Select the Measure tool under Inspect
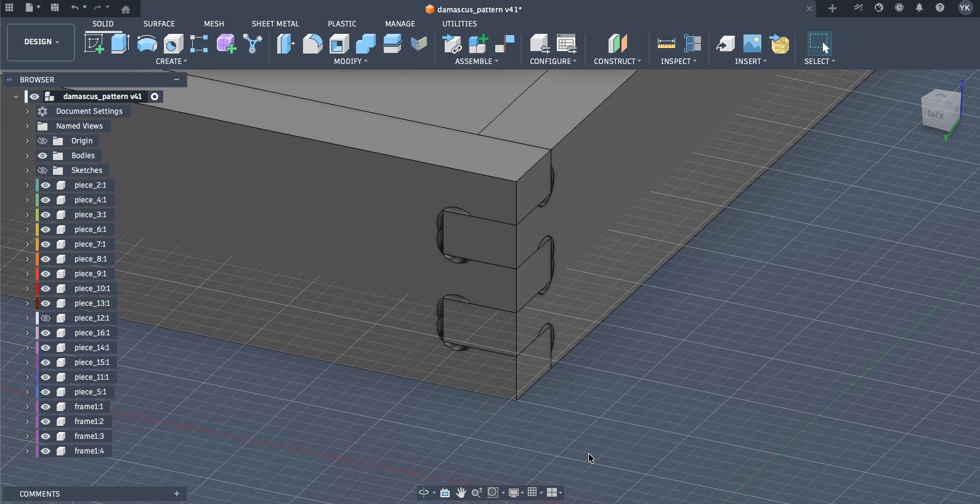The image size is (980, 504). coord(666,44)
